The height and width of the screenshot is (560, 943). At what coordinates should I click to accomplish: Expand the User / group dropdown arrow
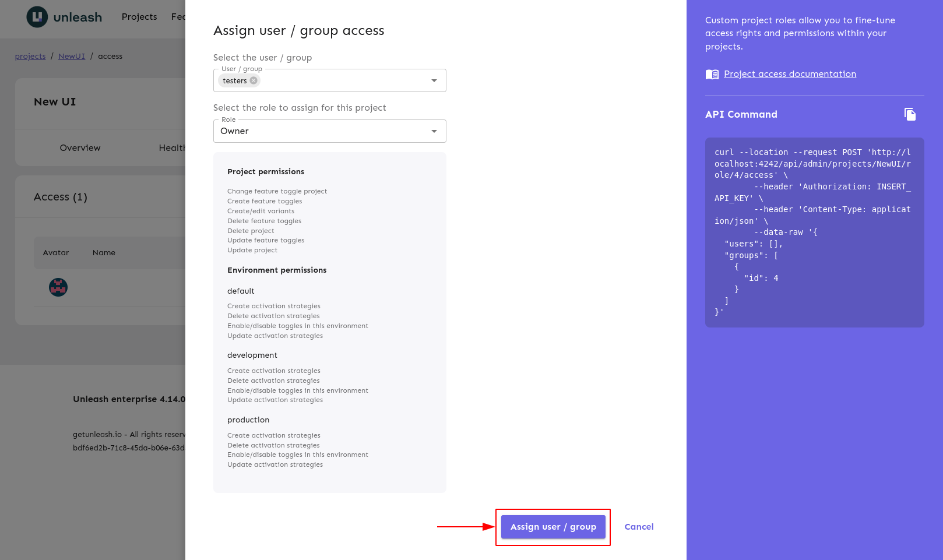(434, 81)
